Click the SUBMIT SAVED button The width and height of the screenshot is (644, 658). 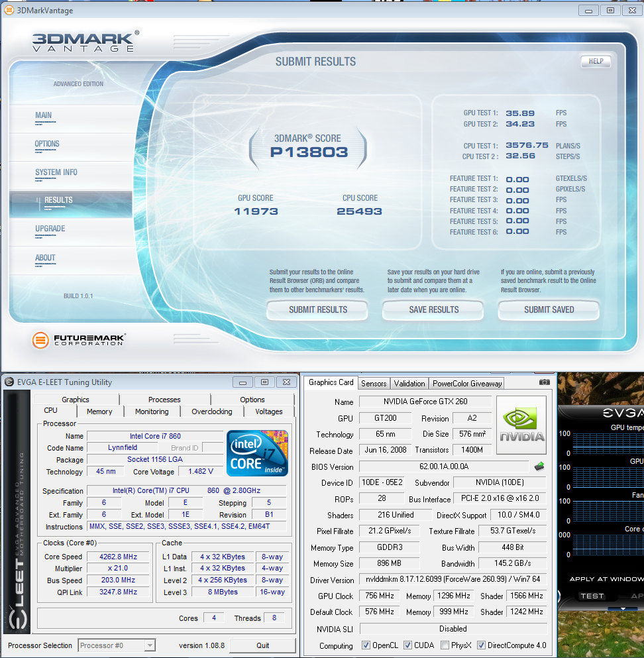point(549,310)
